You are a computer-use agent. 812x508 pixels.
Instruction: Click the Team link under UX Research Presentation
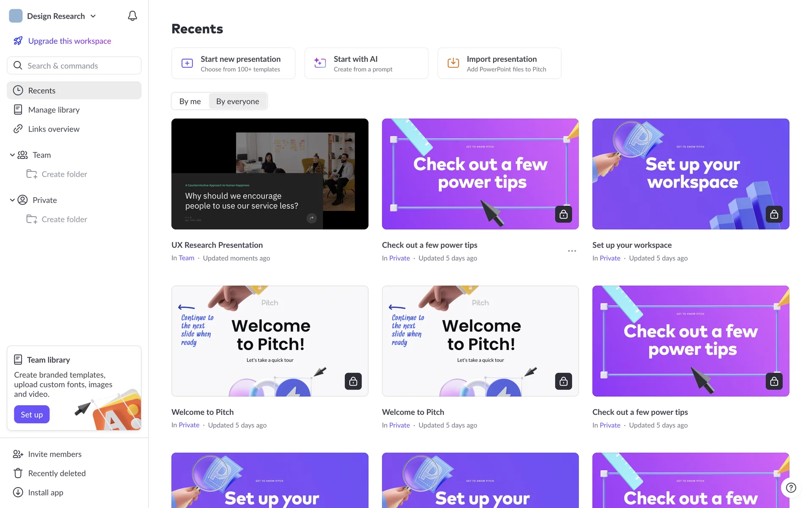pyautogui.click(x=186, y=258)
